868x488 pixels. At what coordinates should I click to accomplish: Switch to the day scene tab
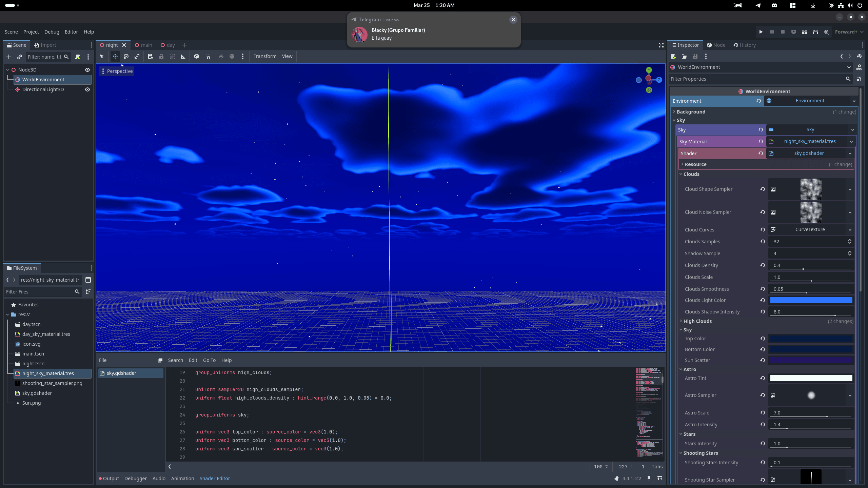point(170,45)
